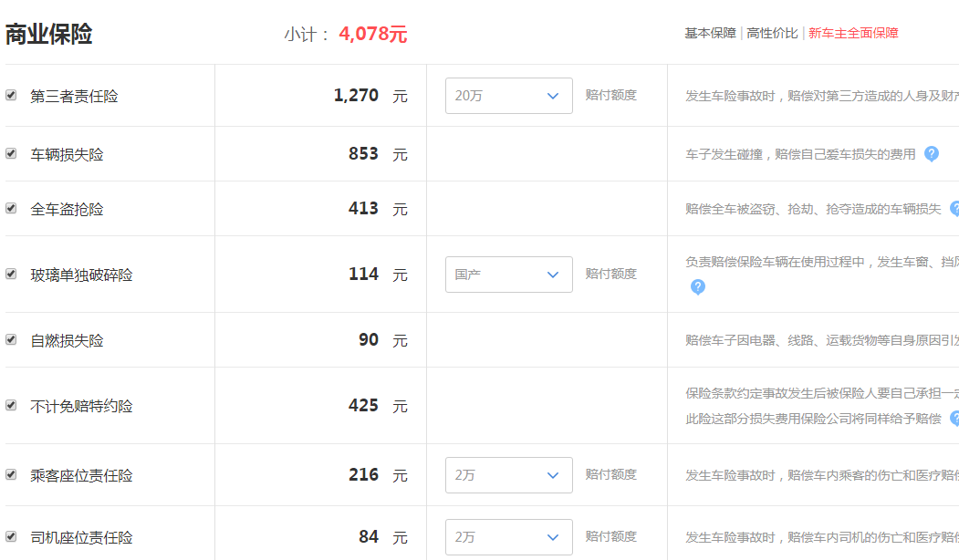The height and width of the screenshot is (560, 959).
Task: Open the 2万 dropdown for 司机座位责任险
Action: pyautogui.click(x=509, y=537)
